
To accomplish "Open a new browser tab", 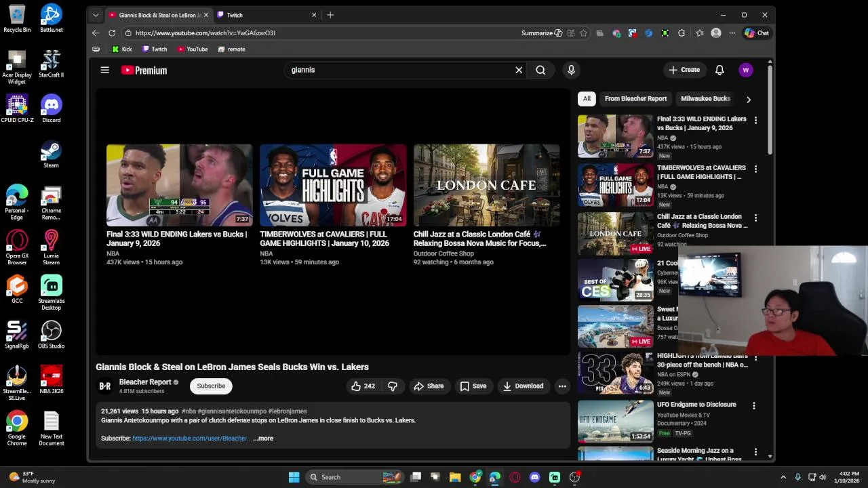I will pyautogui.click(x=330, y=15).
